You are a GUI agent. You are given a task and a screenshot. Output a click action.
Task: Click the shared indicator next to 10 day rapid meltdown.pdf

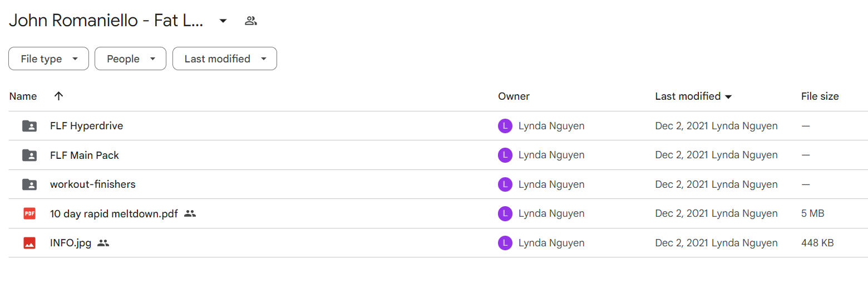pos(190,213)
